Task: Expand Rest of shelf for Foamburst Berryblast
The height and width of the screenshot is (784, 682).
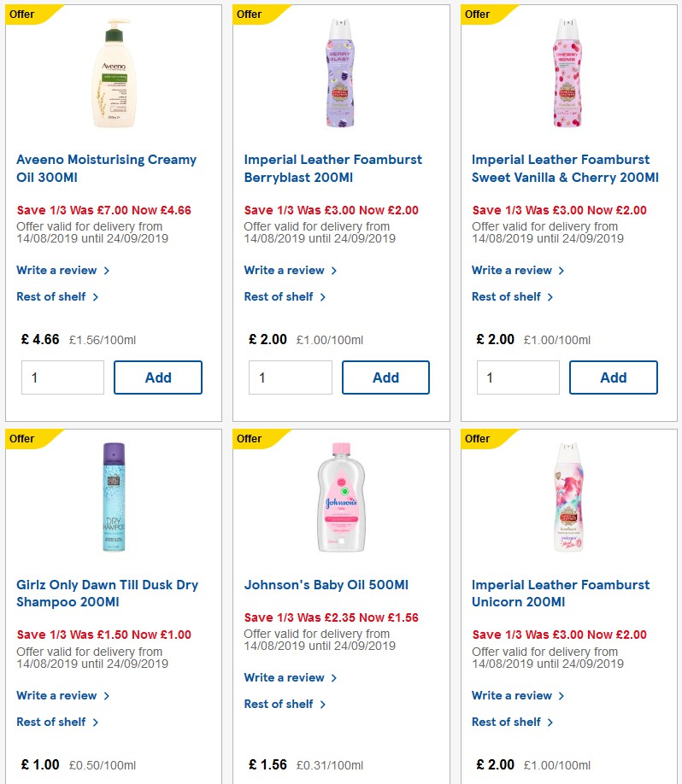Action: pos(278,296)
